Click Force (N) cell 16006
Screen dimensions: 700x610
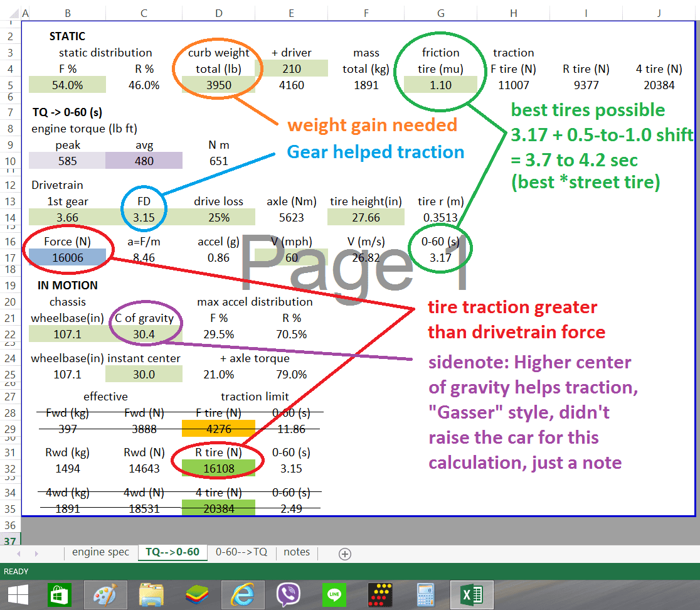(x=67, y=258)
